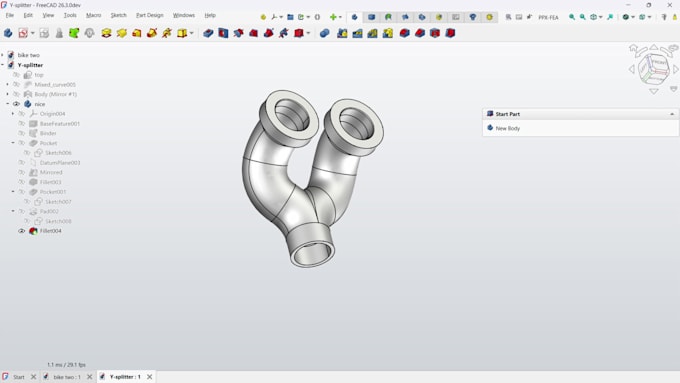
Task: Collapse the Y-splitter document node
Action: (3, 65)
